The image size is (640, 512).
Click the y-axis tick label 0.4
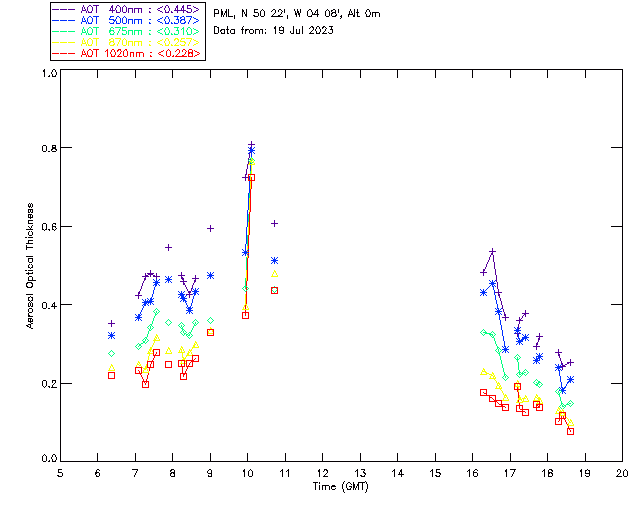click(x=49, y=305)
